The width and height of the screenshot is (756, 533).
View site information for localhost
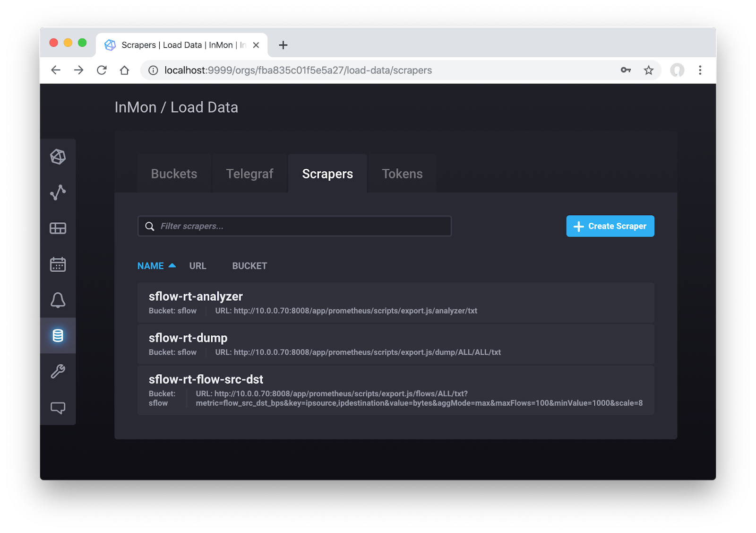pos(153,70)
